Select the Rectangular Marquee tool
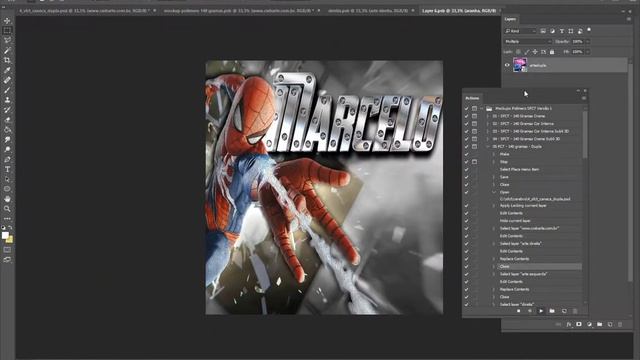640x360 pixels. coord(7,31)
